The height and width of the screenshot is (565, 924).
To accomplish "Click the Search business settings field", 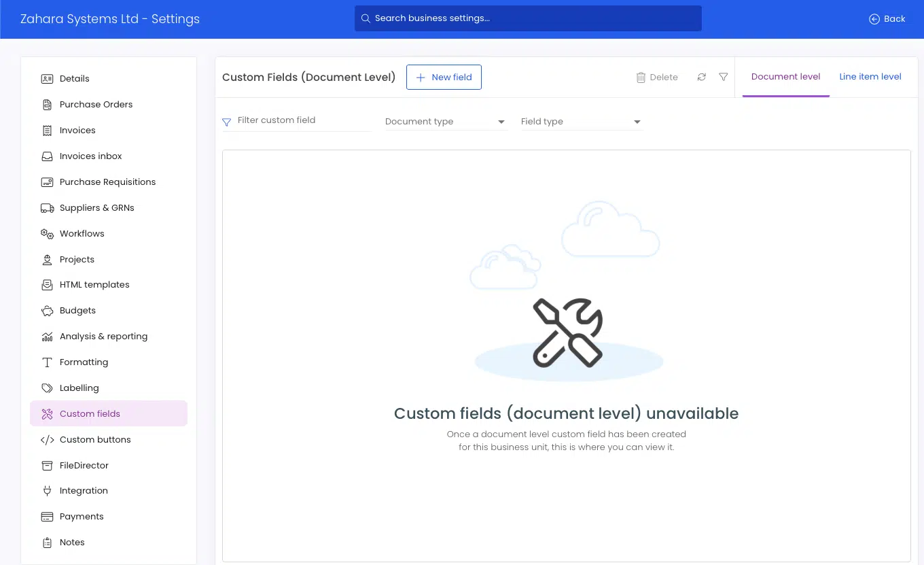I will point(528,18).
